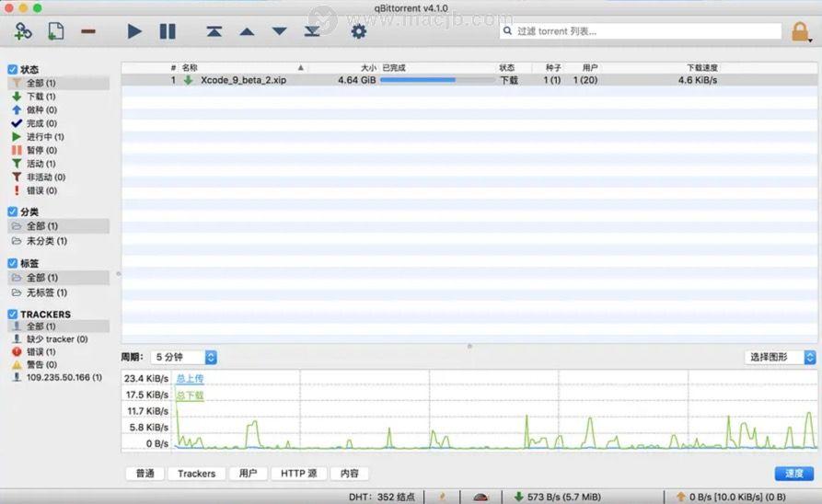Image resolution: width=822 pixels, height=504 pixels.
Task: Toggle the 状态 section checkbox
Action: tap(13, 69)
